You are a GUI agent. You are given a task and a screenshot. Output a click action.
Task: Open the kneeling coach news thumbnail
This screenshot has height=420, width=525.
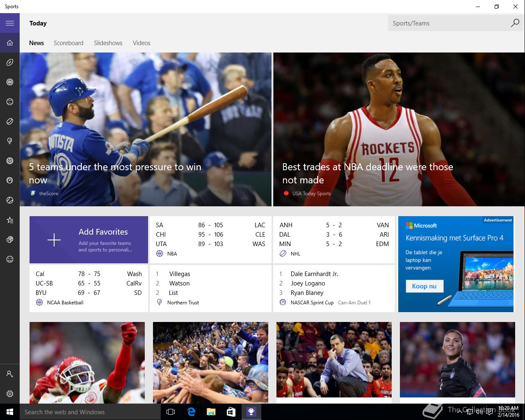click(334, 360)
